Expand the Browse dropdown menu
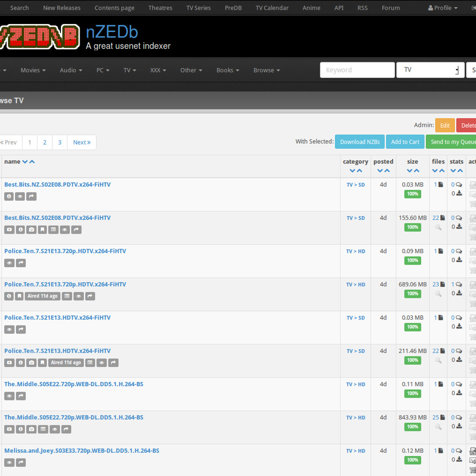Viewport: 476px width, 476px height. [x=267, y=70]
